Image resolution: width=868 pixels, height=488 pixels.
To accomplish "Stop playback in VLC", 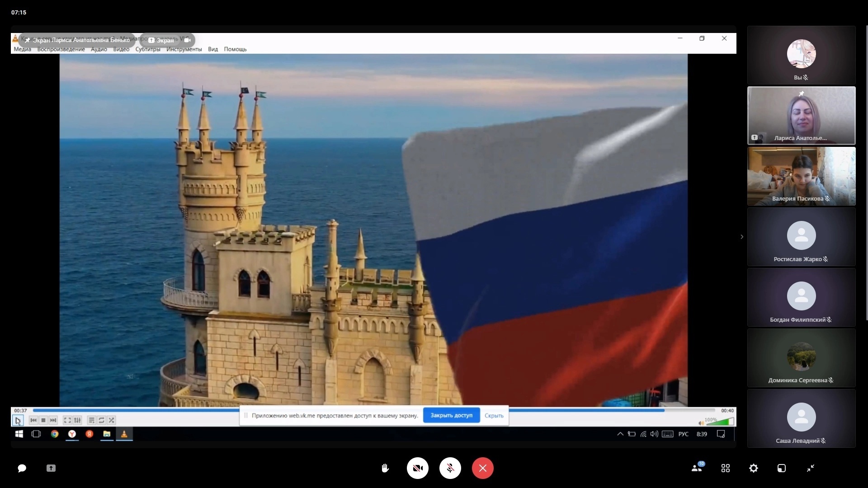I will [43, 420].
